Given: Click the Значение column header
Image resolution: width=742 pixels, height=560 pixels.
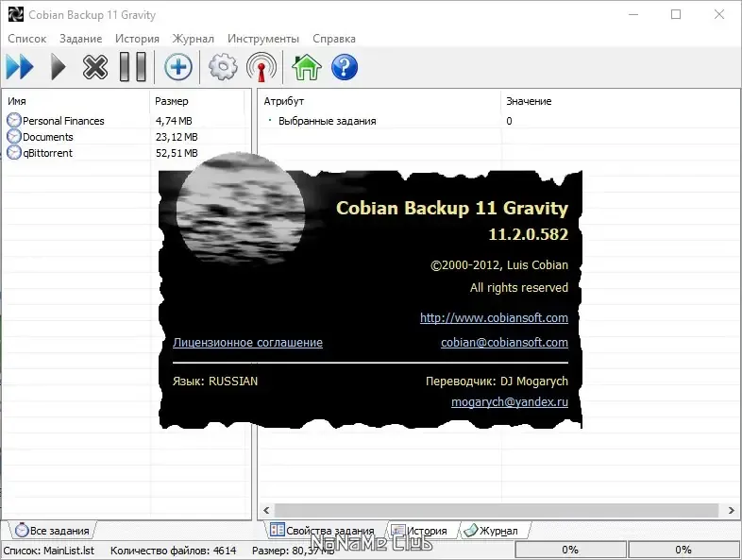Looking at the screenshot, I should point(620,101).
